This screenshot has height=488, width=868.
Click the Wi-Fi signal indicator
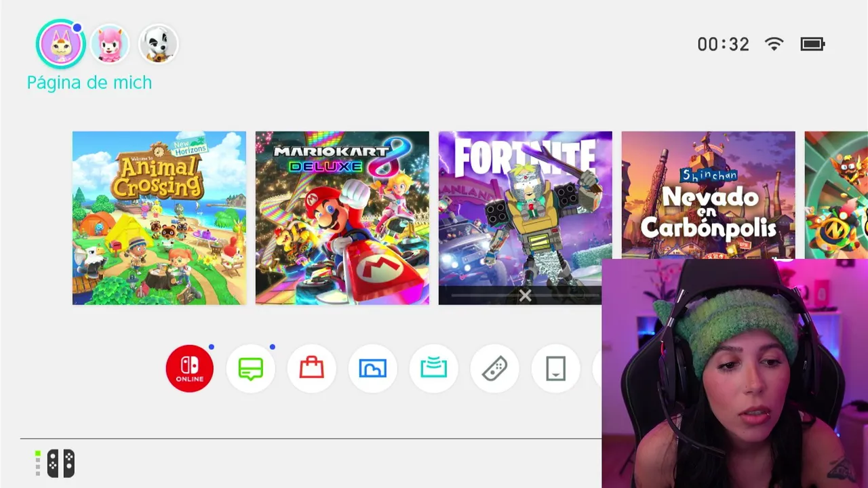click(x=774, y=44)
